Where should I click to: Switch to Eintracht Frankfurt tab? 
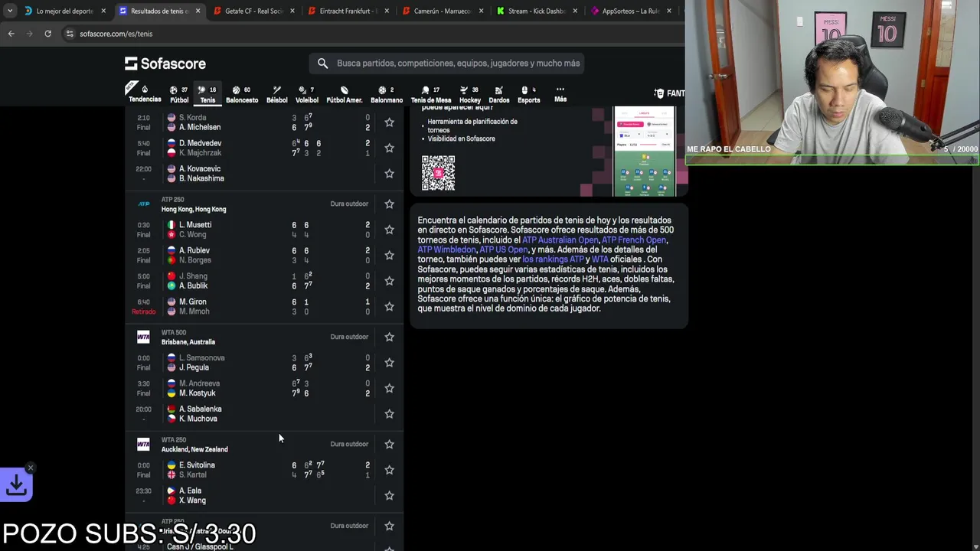click(348, 11)
